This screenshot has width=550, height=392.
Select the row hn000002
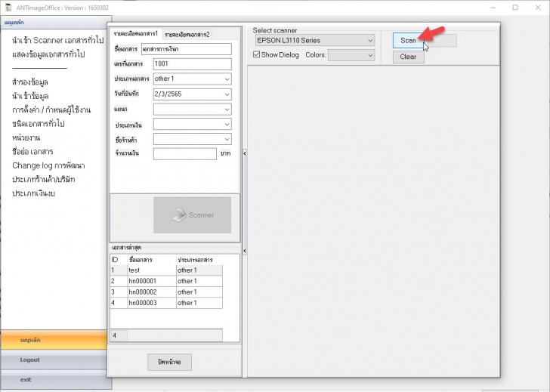click(x=166, y=292)
